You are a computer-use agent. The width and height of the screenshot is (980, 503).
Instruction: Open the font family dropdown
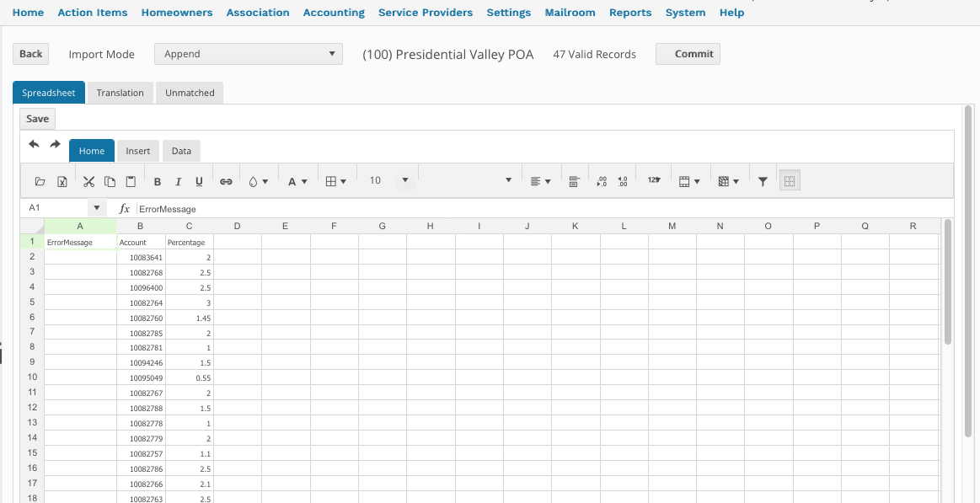click(508, 180)
